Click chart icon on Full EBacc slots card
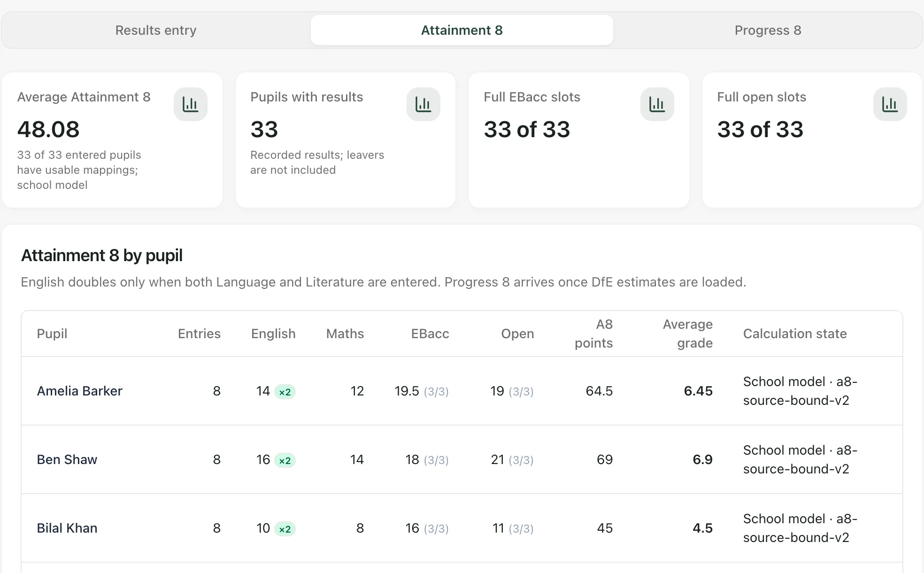924x573 pixels. [657, 104]
